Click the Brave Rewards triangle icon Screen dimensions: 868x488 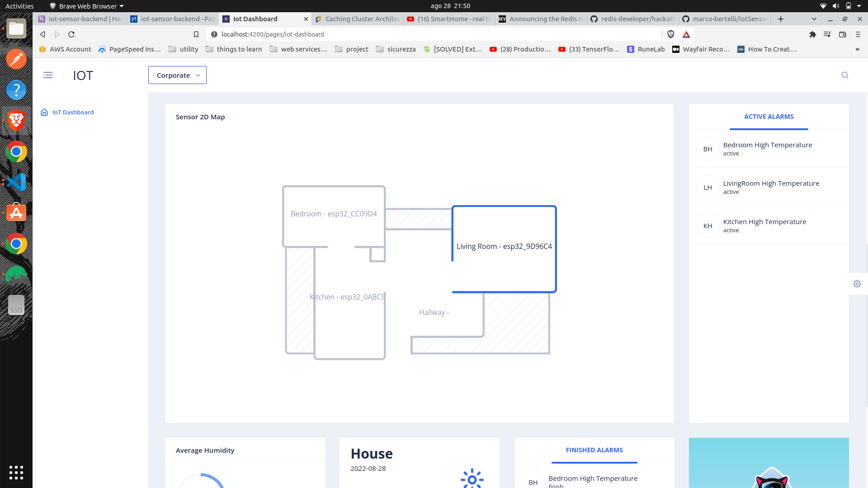point(686,34)
